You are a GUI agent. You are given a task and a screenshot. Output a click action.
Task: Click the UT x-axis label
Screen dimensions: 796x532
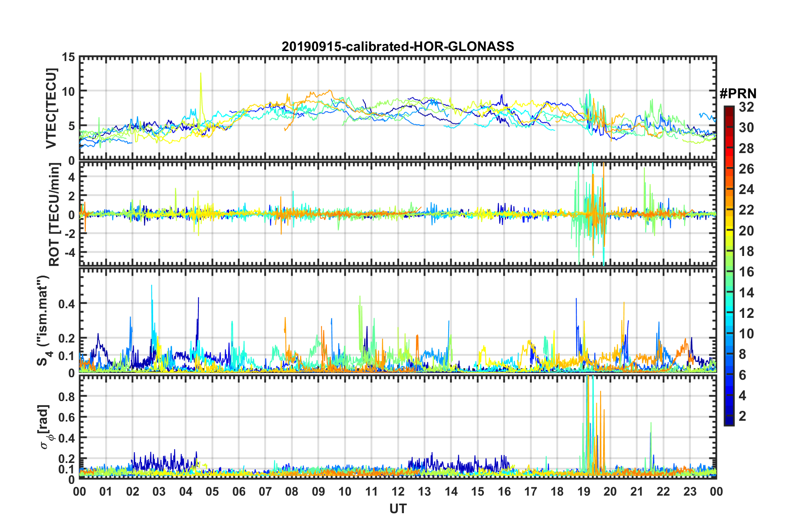(398, 509)
